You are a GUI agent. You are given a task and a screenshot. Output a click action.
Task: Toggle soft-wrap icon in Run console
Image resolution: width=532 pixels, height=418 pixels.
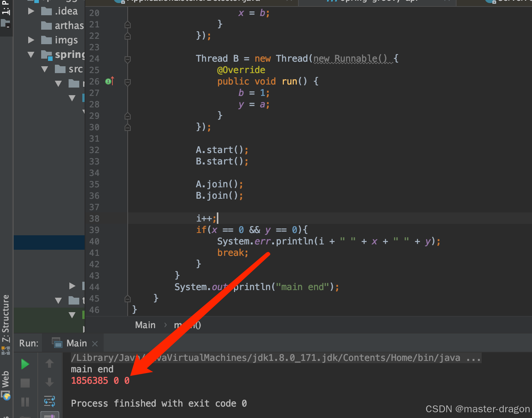pyautogui.click(x=50, y=401)
